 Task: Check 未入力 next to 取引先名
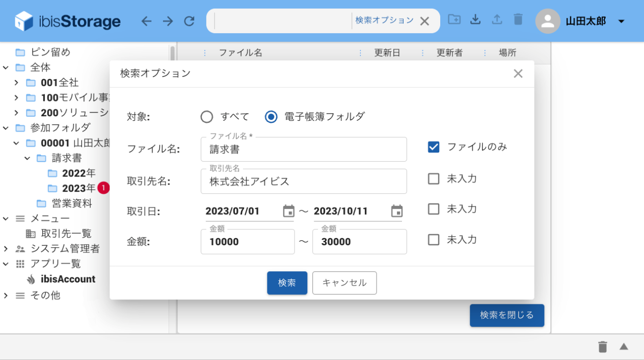pos(434,178)
